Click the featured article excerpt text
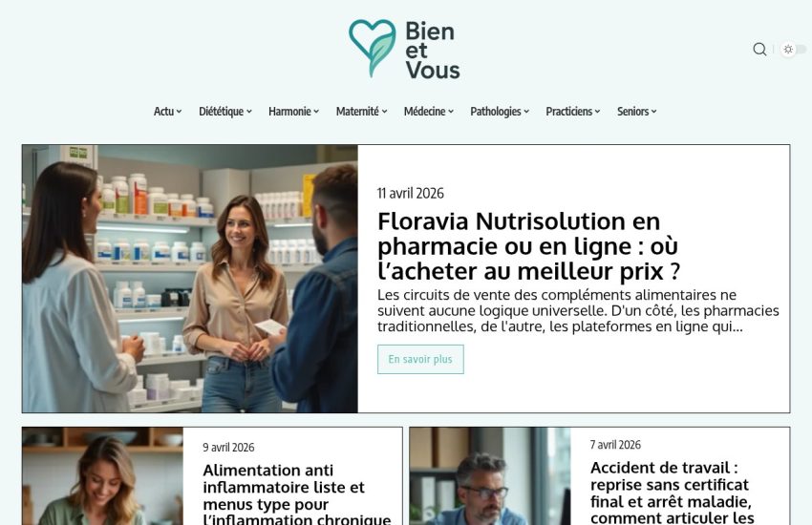The width and height of the screenshot is (812, 525). point(578,311)
